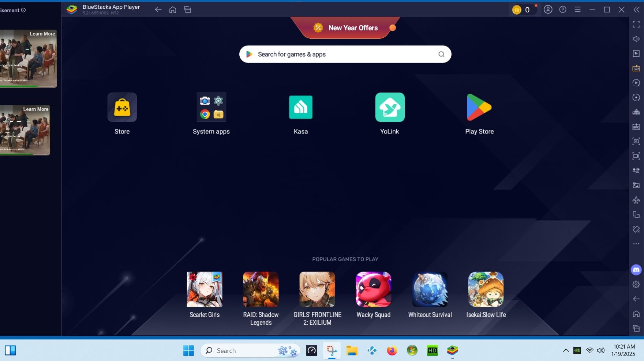
Task: Click the sidebar back arrow
Action: 636,299
